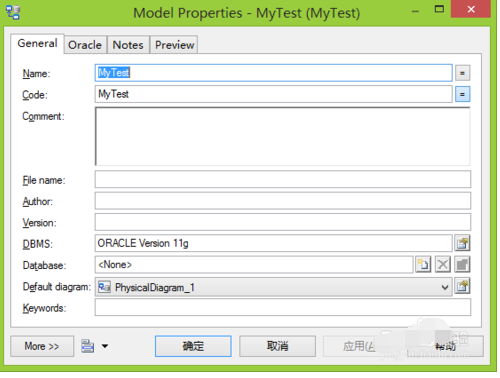Image resolution: width=500 pixels, height=378 pixels.
Task: Click into the Keywords field
Action: click(283, 307)
